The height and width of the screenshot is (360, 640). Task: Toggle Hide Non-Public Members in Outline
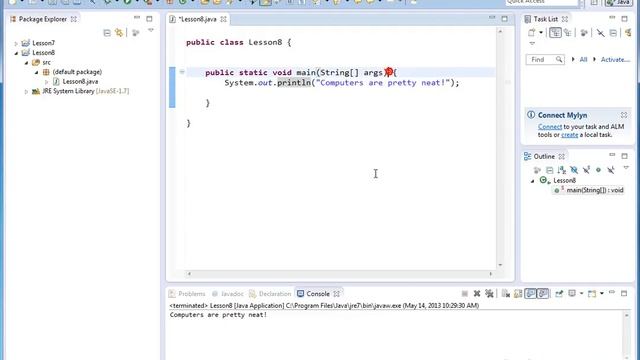[598, 170]
